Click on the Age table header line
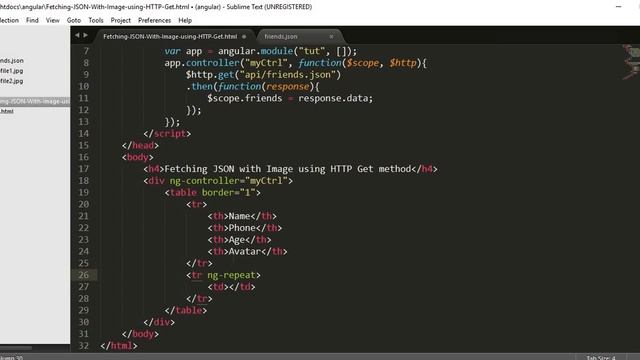Image resolution: width=640 pixels, height=360 pixels. (239, 240)
